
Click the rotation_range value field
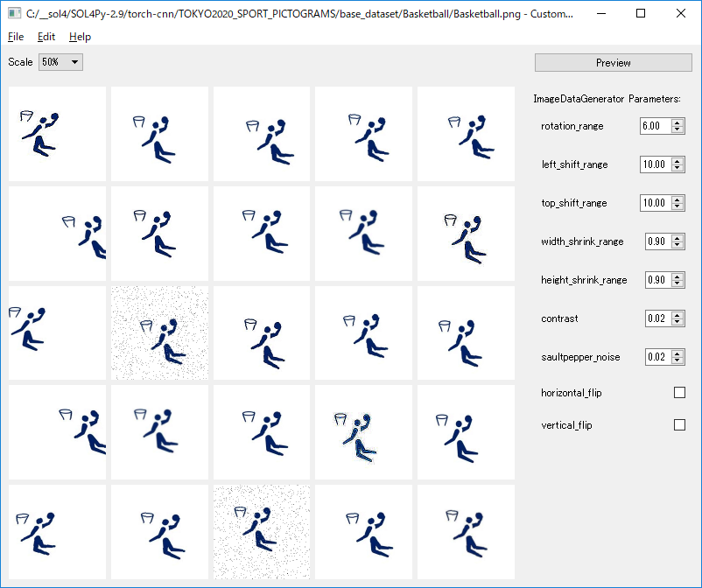pyautogui.click(x=656, y=126)
